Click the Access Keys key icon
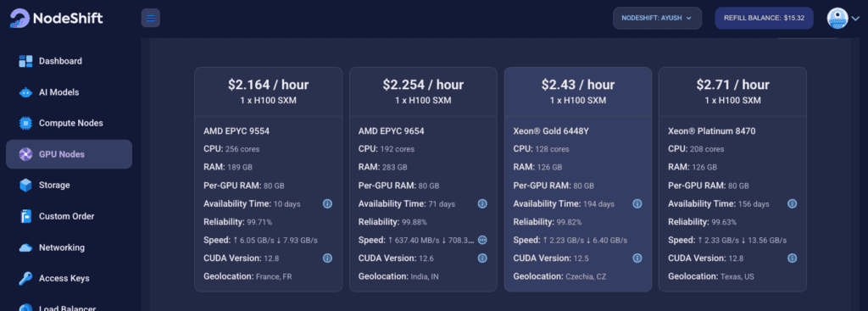 25,278
